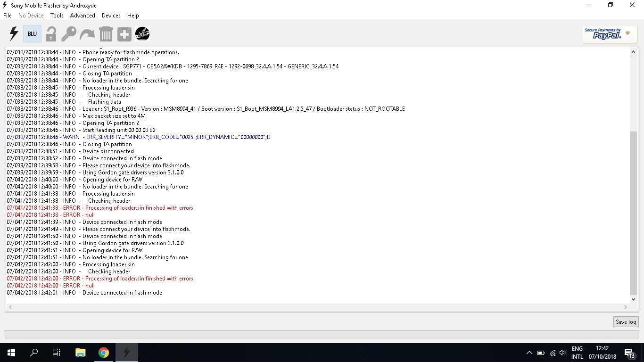Screen dimensions: 644x362
Task: Show hidden system tray icons
Action: pyautogui.click(x=529, y=353)
